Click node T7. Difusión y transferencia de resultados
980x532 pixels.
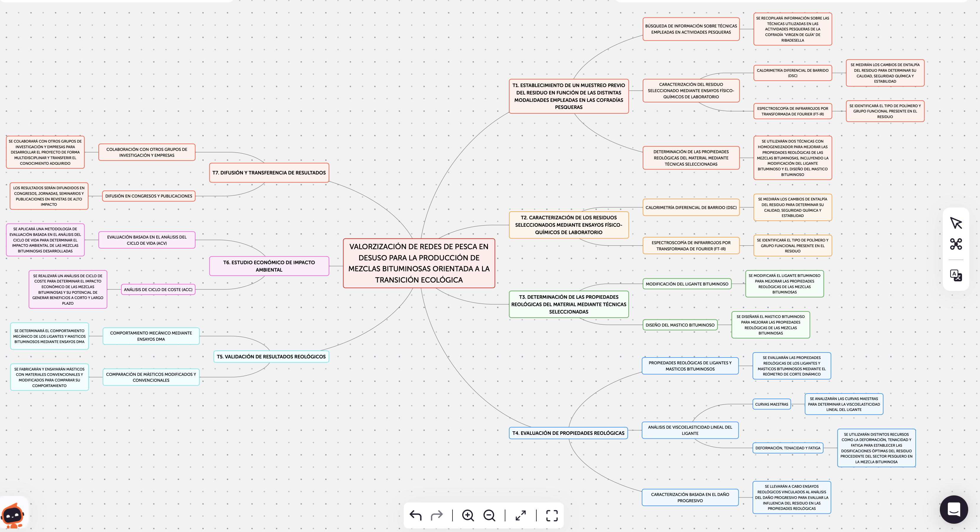tap(269, 173)
